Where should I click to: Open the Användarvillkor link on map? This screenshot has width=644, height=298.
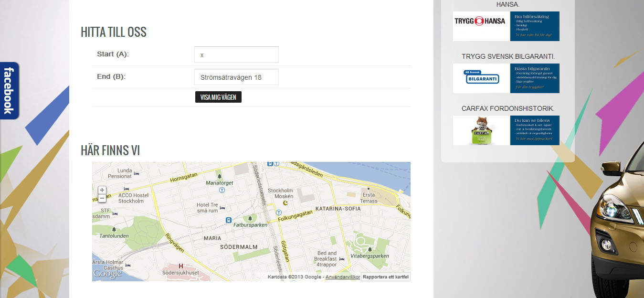(x=342, y=277)
